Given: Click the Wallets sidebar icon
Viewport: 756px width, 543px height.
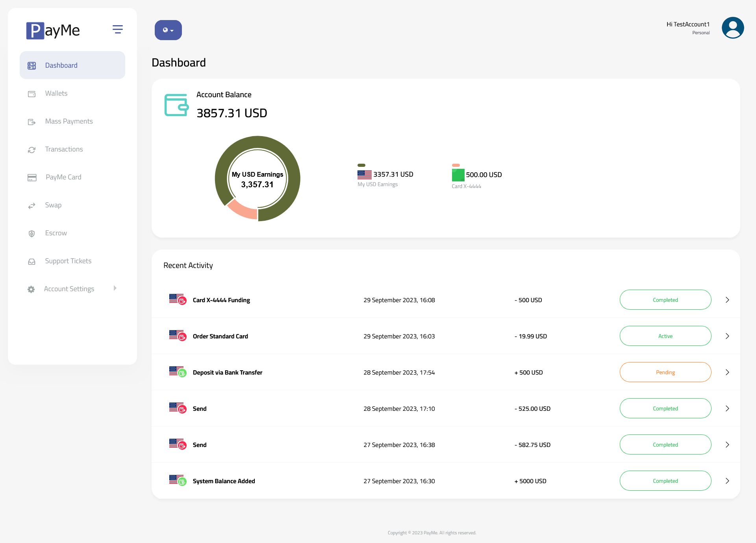Looking at the screenshot, I should pos(32,94).
